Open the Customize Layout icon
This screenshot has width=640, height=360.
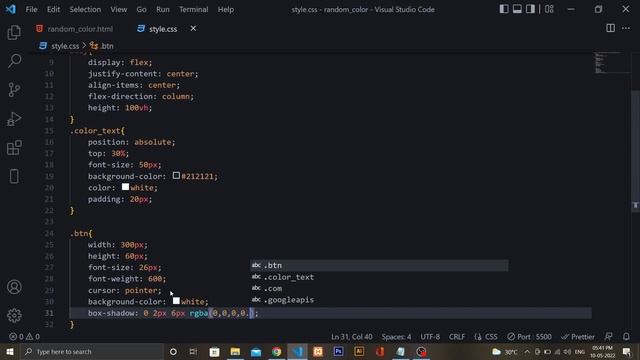point(549,9)
